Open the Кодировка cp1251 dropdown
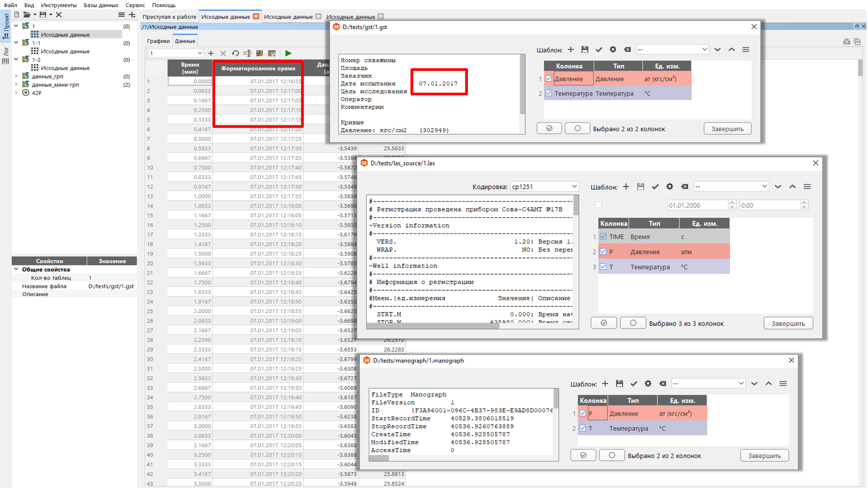The image size is (868, 488). click(x=544, y=187)
